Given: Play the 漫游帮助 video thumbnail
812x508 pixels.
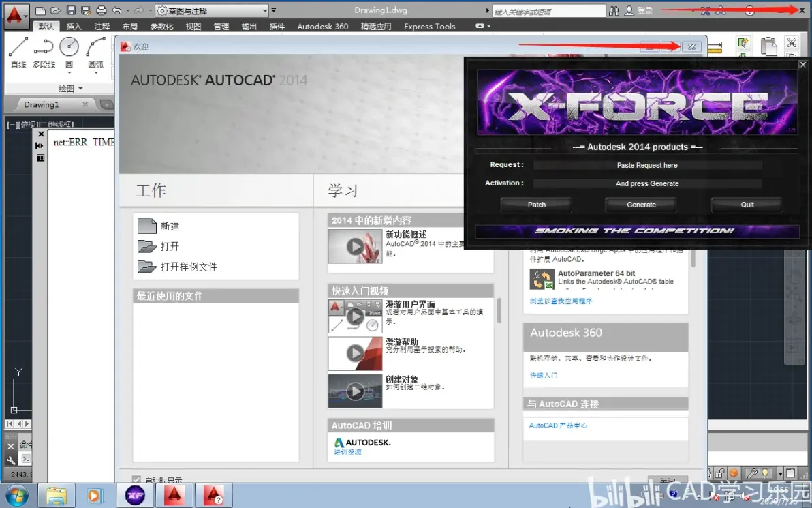Looking at the screenshot, I should pyautogui.click(x=355, y=353).
